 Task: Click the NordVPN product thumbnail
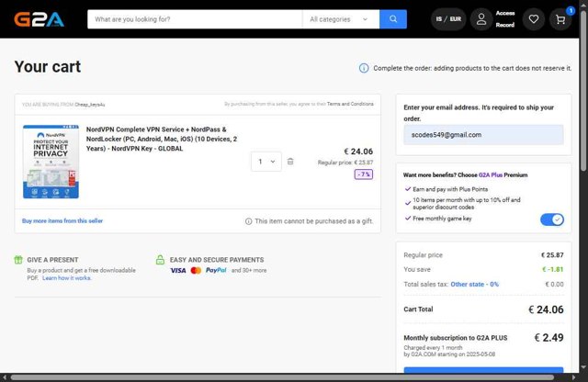pyautogui.click(x=50, y=163)
